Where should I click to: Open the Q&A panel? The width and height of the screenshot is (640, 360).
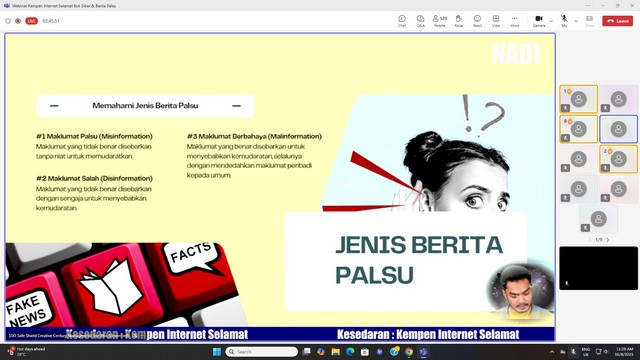[x=420, y=21]
